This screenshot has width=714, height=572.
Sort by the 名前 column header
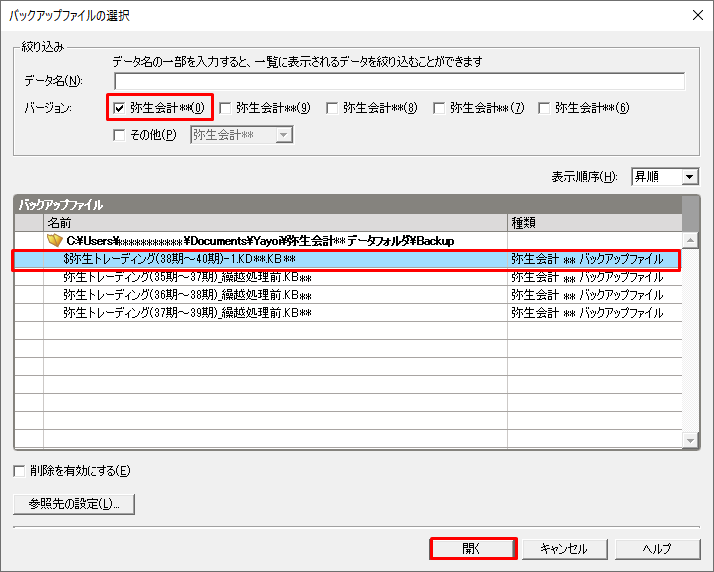[x=275, y=223]
